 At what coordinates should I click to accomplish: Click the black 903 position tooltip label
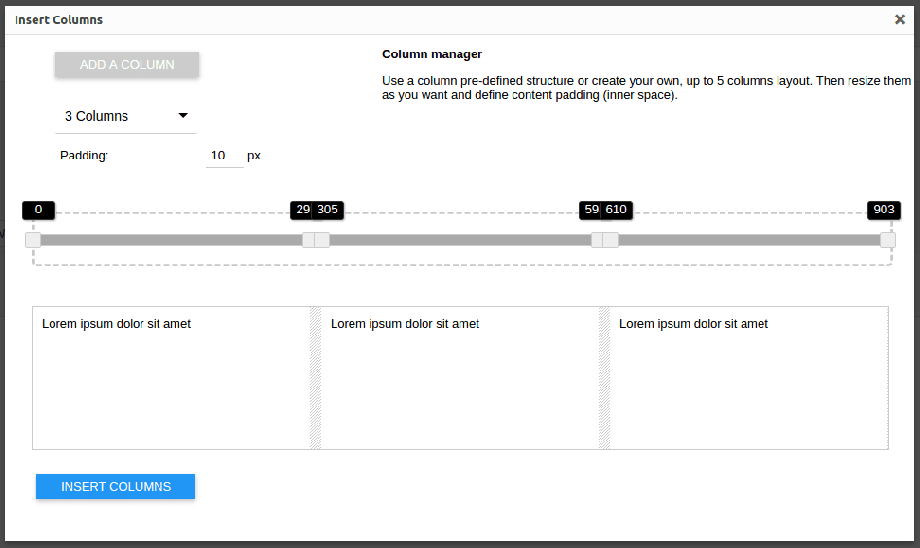pyautogui.click(x=884, y=210)
